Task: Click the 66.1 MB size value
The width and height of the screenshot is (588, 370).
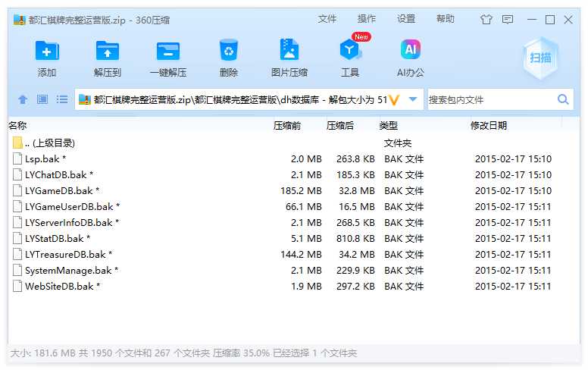Action: [x=303, y=207]
